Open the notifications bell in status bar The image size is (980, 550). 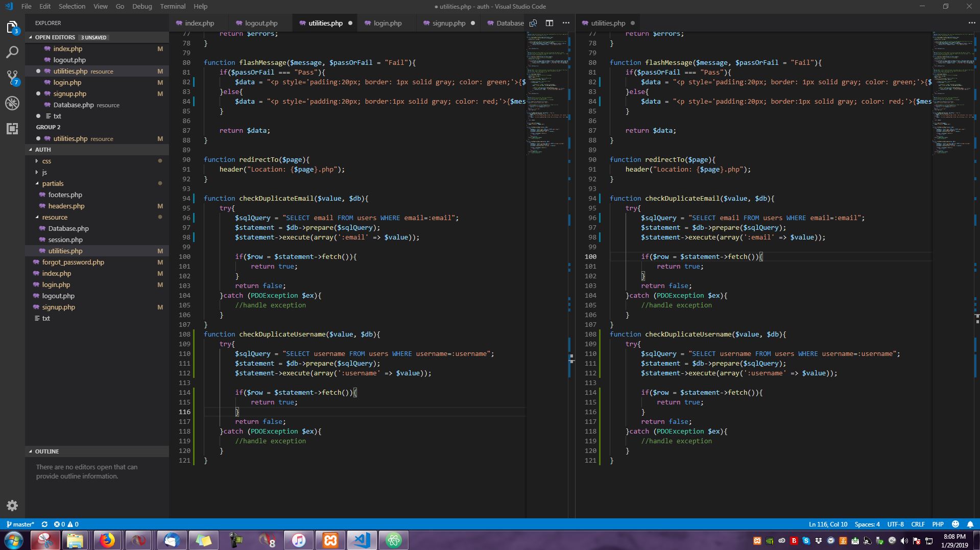tap(970, 524)
